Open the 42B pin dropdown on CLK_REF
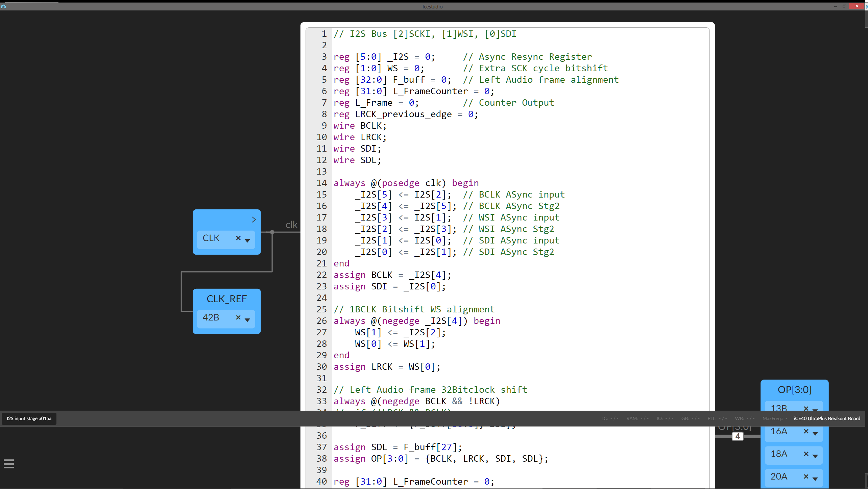 248,320
